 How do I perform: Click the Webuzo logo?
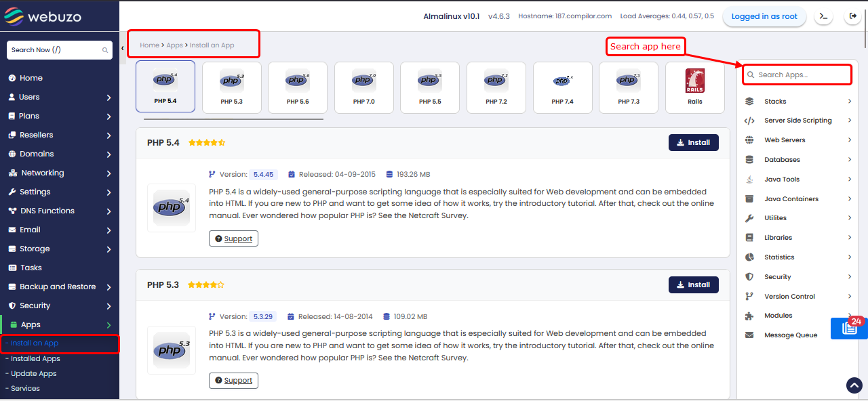coord(43,17)
